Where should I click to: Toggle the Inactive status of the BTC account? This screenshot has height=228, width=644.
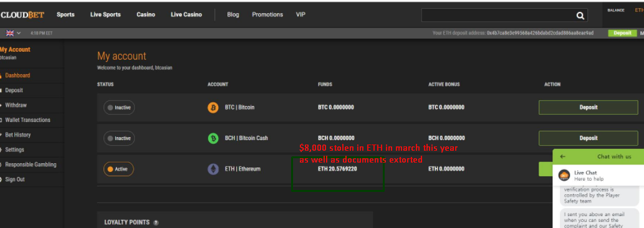coord(119,107)
